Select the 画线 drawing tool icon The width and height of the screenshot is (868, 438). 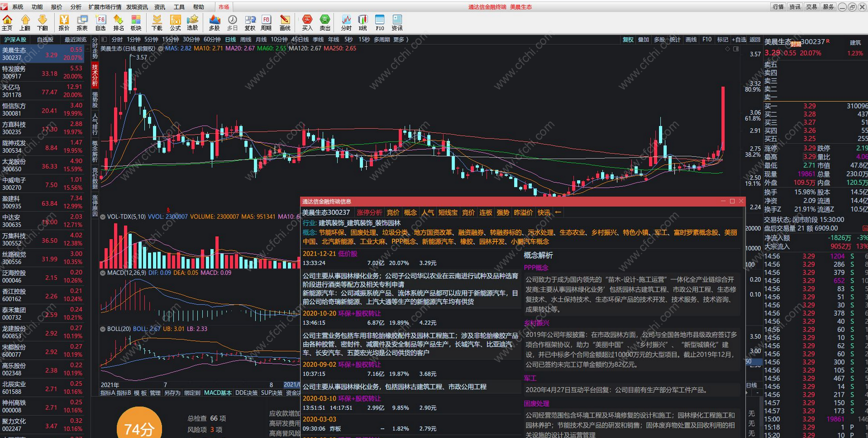tap(285, 22)
